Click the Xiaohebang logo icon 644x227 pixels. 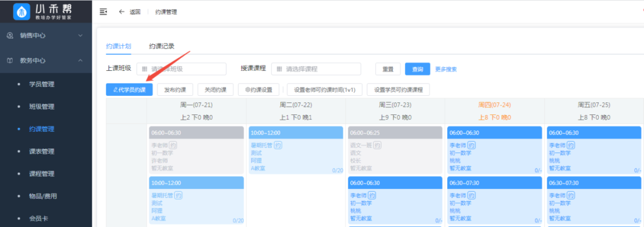pyautogui.click(x=22, y=11)
